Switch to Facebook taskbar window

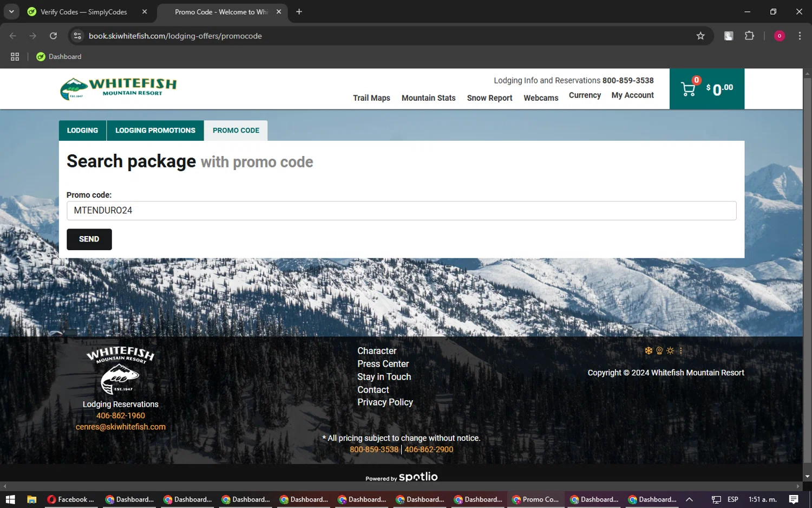coord(70,499)
